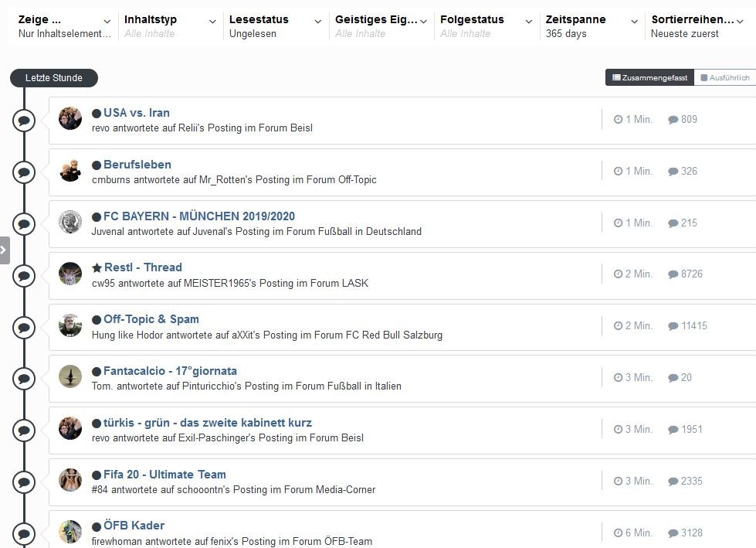Viewport: 756px width, 548px height.
Task: Open the ÖFB Kader thread
Action: tap(134, 526)
